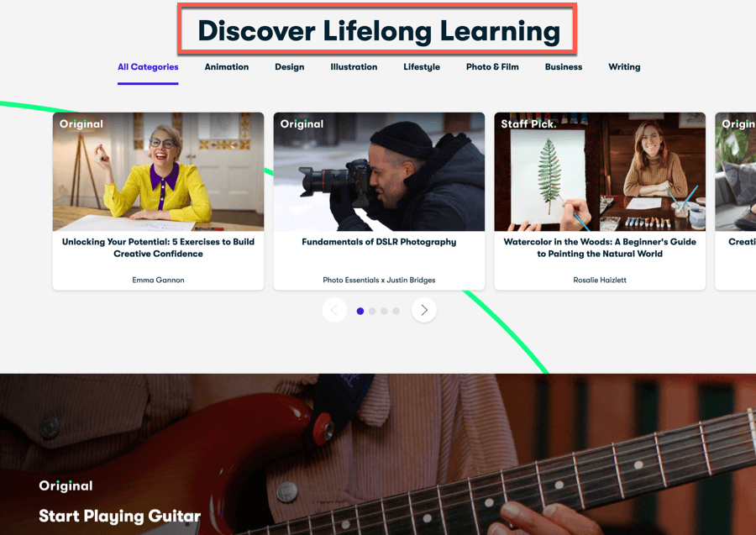Open the watercolor fern class thumbnail
The height and width of the screenshot is (535, 756).
[600, 171]
